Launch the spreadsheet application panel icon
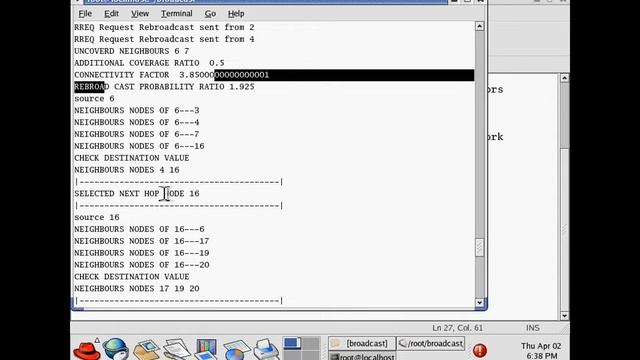640x360 pixels. [x=236, y=349]
